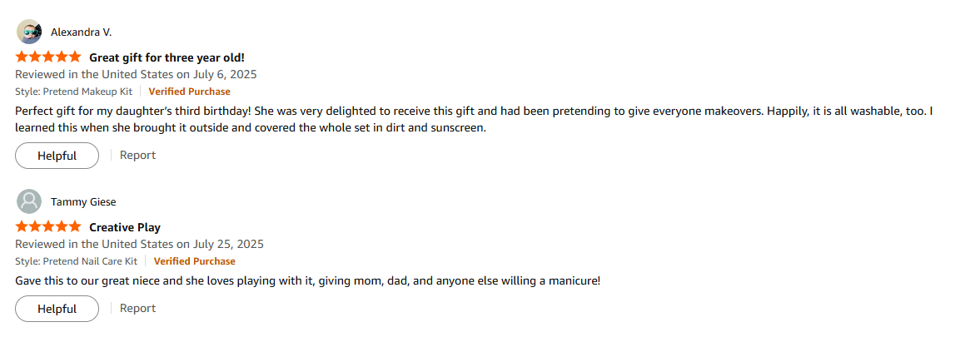Open "Great gift for three year old!" review title
980x337 pixels.
[x=167, y=57]
